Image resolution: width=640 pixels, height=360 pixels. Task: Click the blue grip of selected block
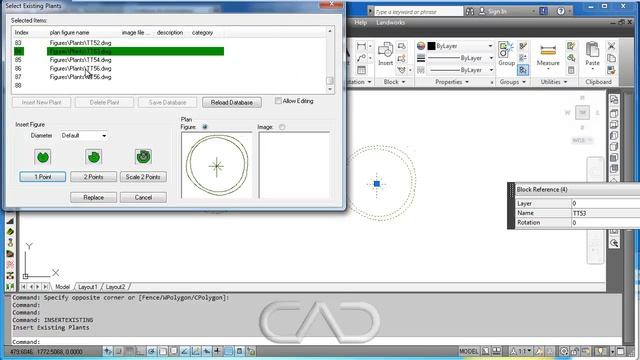pos(377,184)
